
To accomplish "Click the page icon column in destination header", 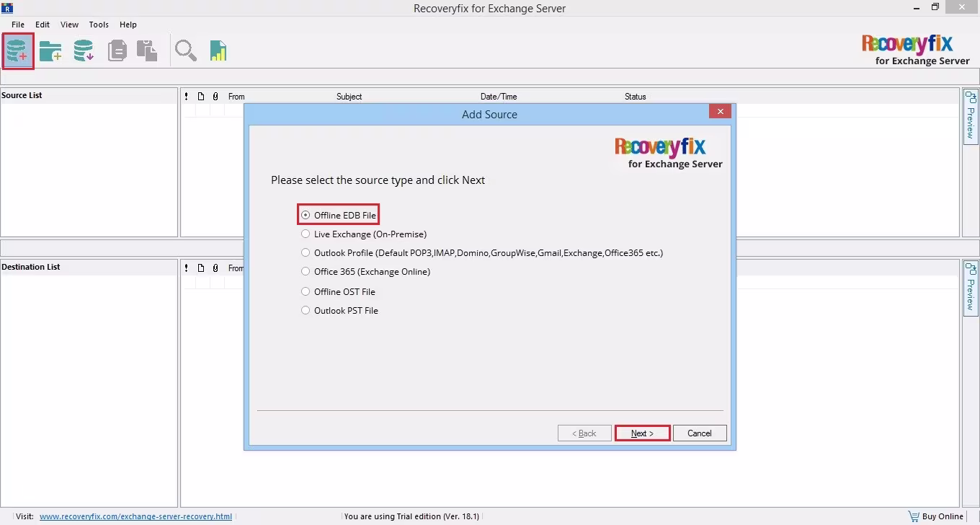I will coord(201,268).
